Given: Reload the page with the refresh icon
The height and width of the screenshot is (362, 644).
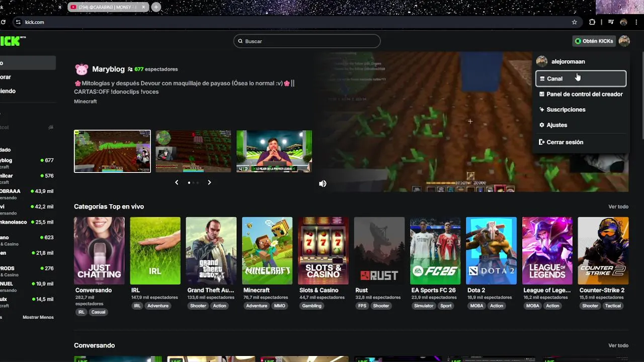Looking at the screenshot, I should pos(3,22).
